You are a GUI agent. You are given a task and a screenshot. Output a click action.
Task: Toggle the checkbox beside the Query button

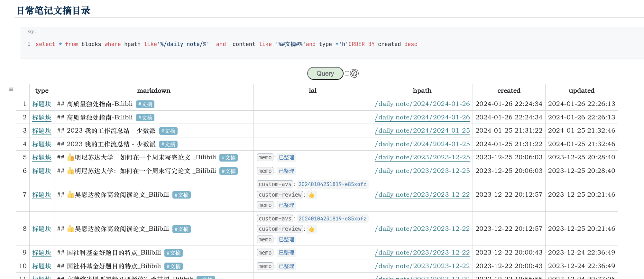click(347, 73)
